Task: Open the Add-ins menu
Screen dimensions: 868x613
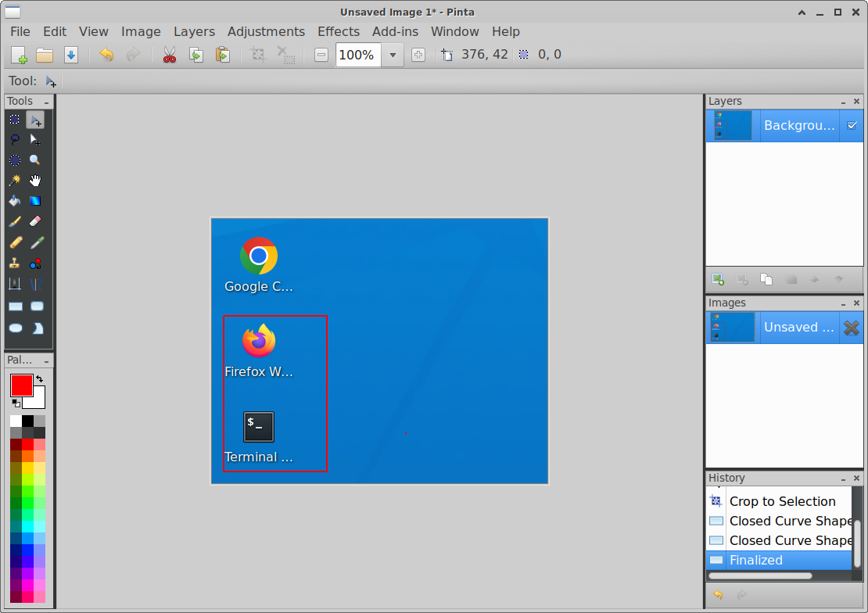Action: pyautogui.click(x=395, y=31)
